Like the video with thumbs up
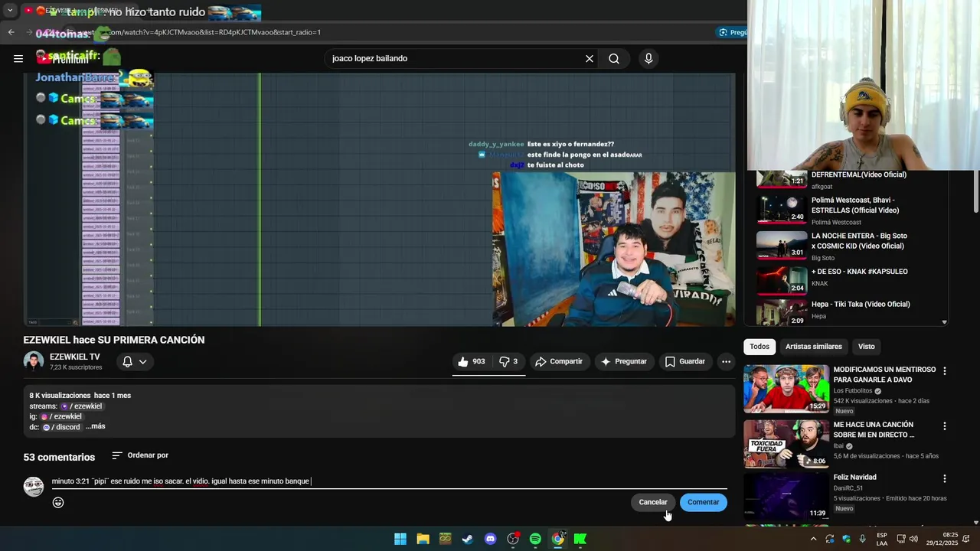Viewport: 980px width, 551px height. (x=472, y=361)
